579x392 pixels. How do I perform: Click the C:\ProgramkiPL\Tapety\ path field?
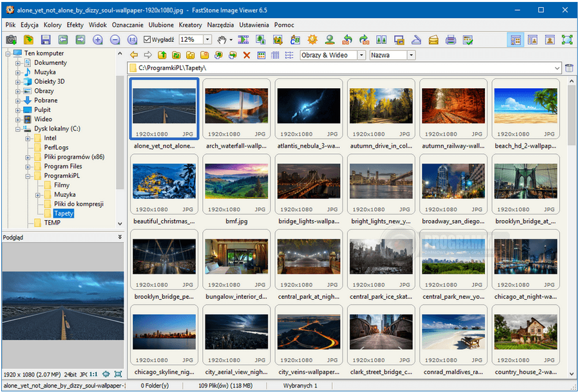coord(345,68)
